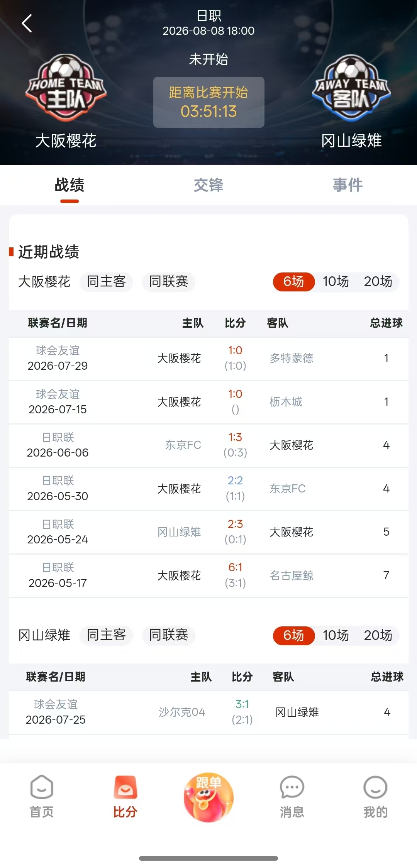Open match row dated 2026-05-17

point(208,576)
